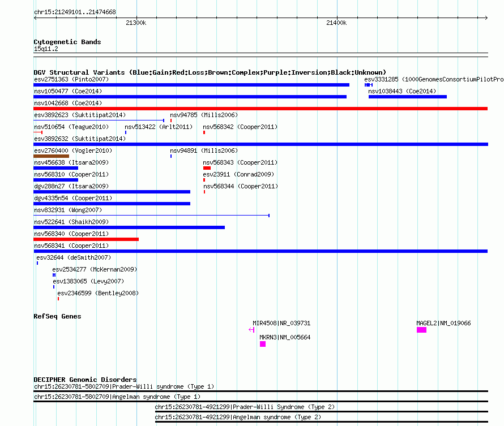The width and height of the screenshot is (504, 426).
Task: Select the nsv568310 (Cooper2011) label
Action: [x=71, y=174]
